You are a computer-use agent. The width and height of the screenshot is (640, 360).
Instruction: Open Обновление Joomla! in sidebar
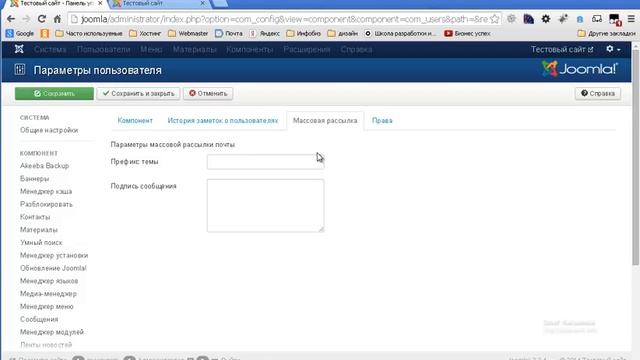coord(53,268)
